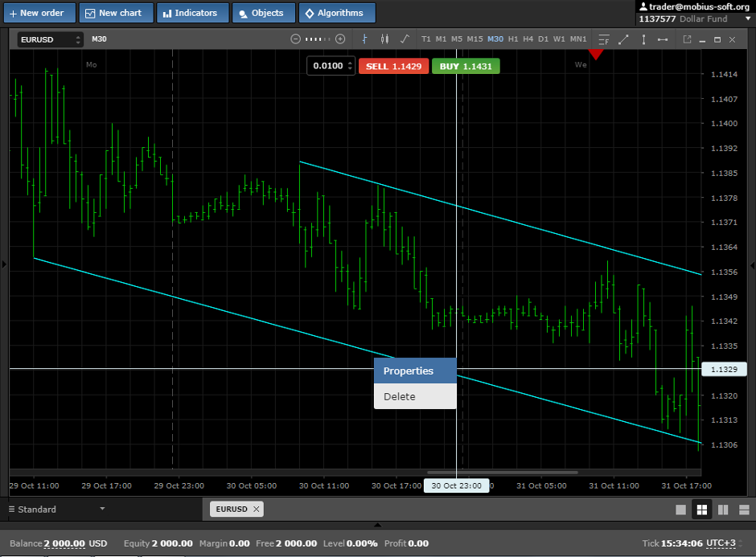
Task: Expand the bottom panel arrow
Action: 377,525
